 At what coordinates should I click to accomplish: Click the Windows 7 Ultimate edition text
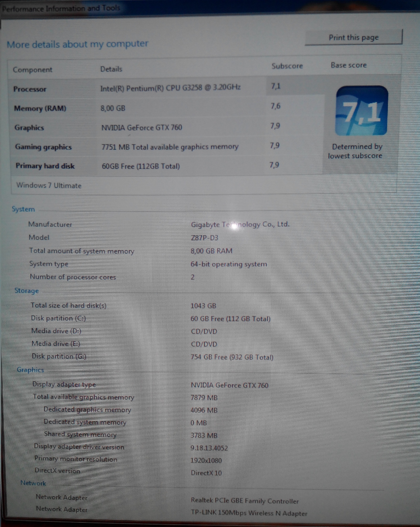[x=49, y=185]
